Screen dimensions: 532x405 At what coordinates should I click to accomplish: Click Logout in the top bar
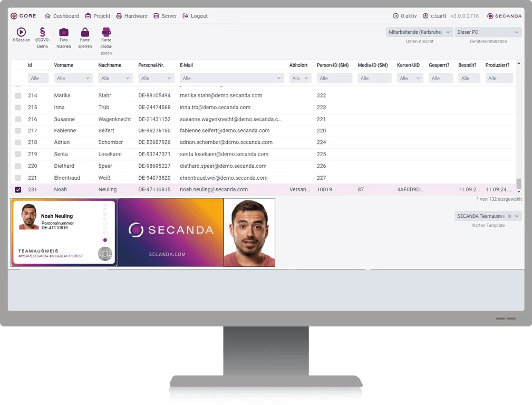pyautogui.click(x=195, y=16)
